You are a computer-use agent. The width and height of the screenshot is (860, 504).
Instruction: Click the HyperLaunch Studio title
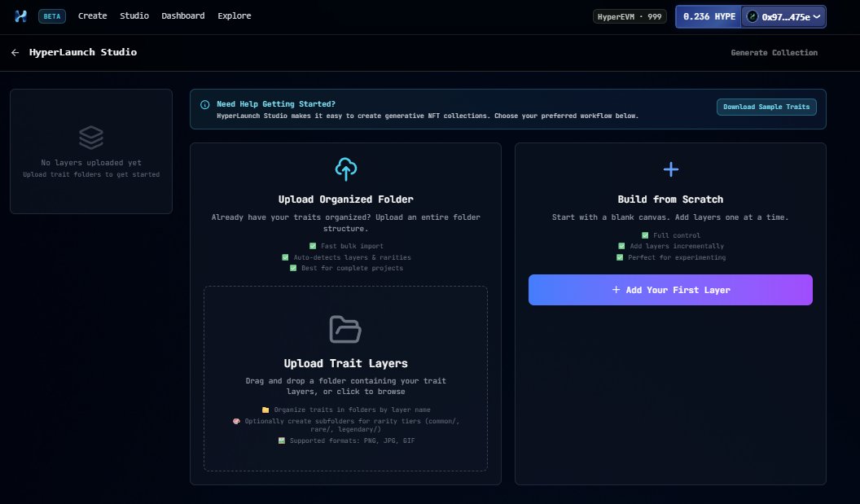[x=83, y=52]
